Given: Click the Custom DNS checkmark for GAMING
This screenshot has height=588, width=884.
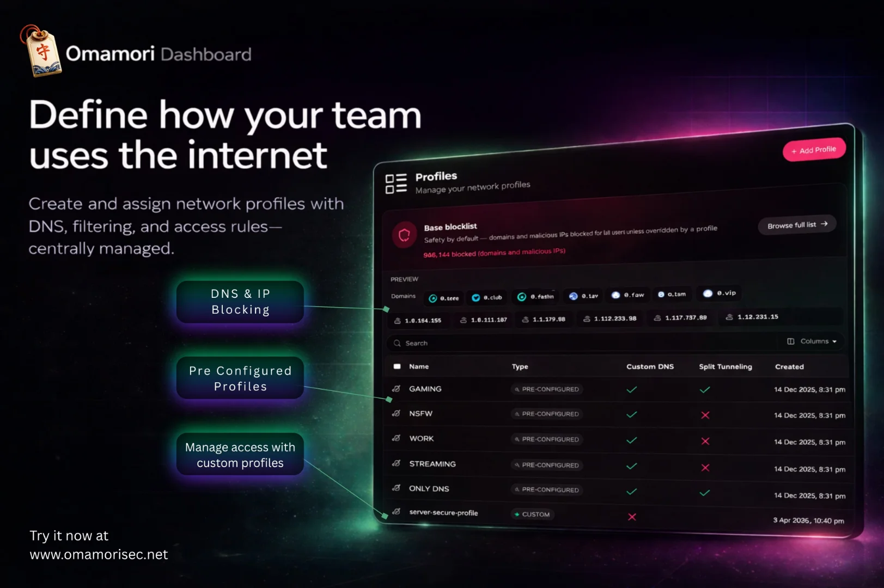Looking at the screenshot, I should point(632,389).
